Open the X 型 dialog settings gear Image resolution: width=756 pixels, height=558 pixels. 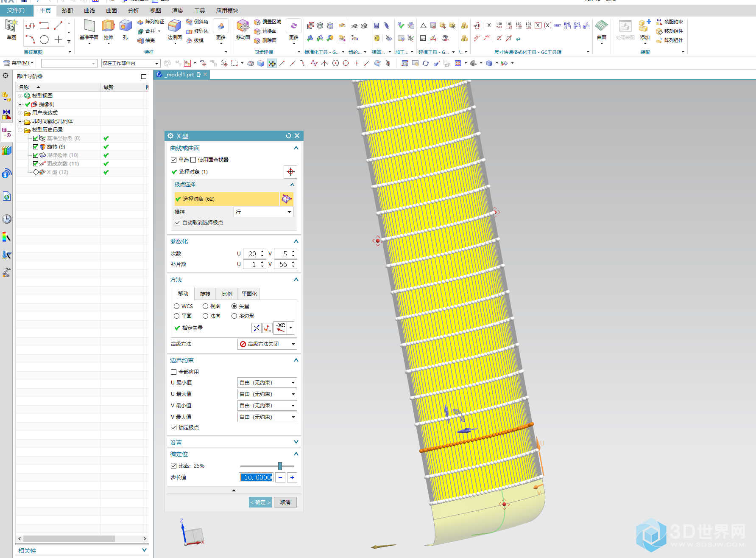170,136
